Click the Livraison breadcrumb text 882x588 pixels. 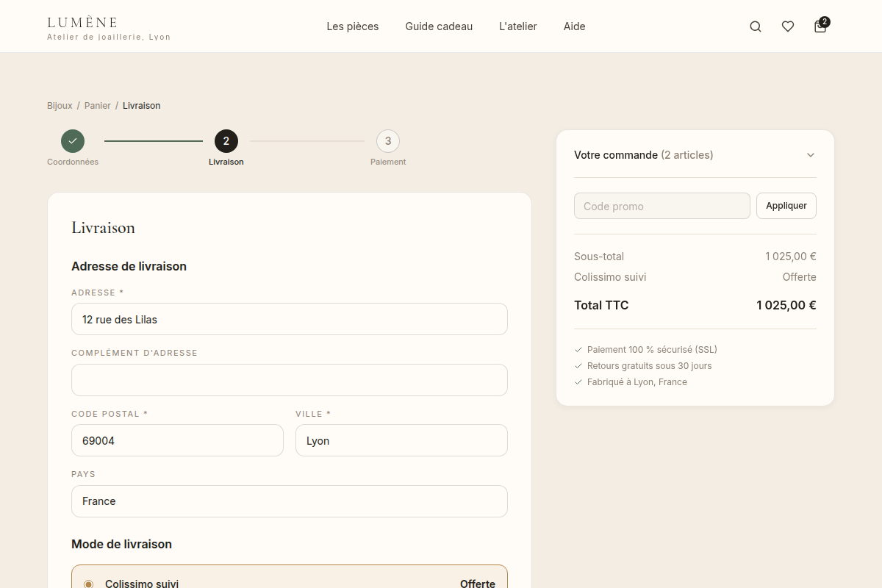pos(142,106)
